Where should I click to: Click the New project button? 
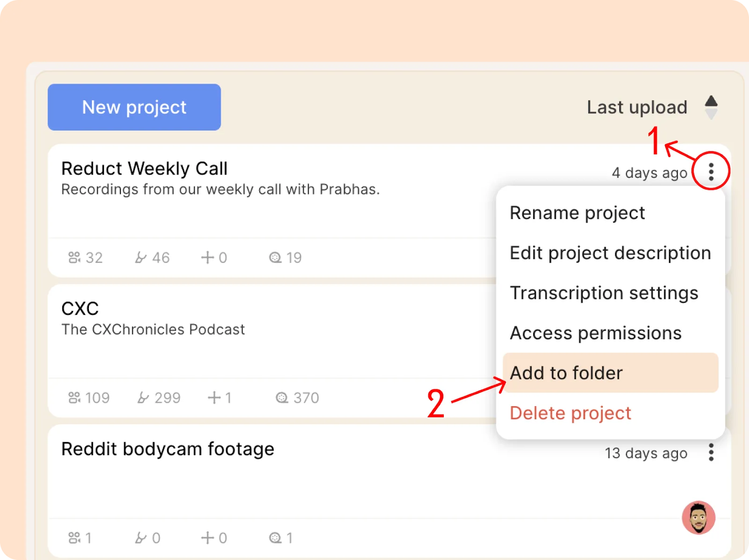point(134,107)
